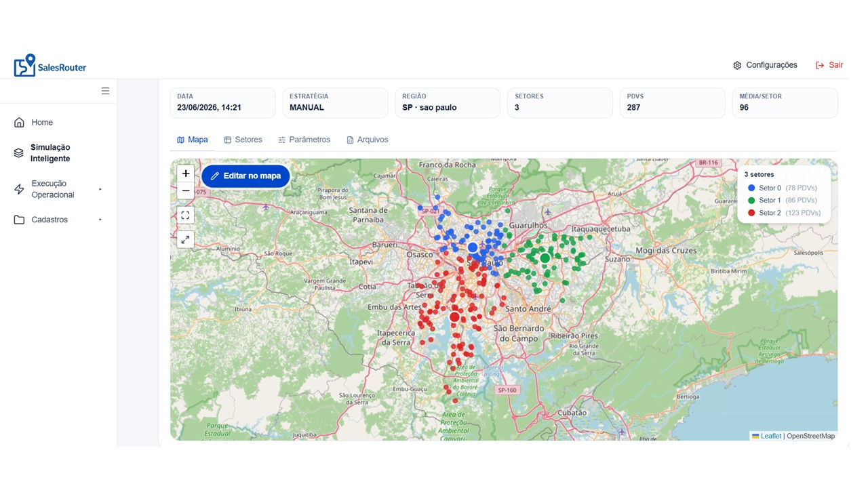Click the Editar no mapa button

coord(245,176)
